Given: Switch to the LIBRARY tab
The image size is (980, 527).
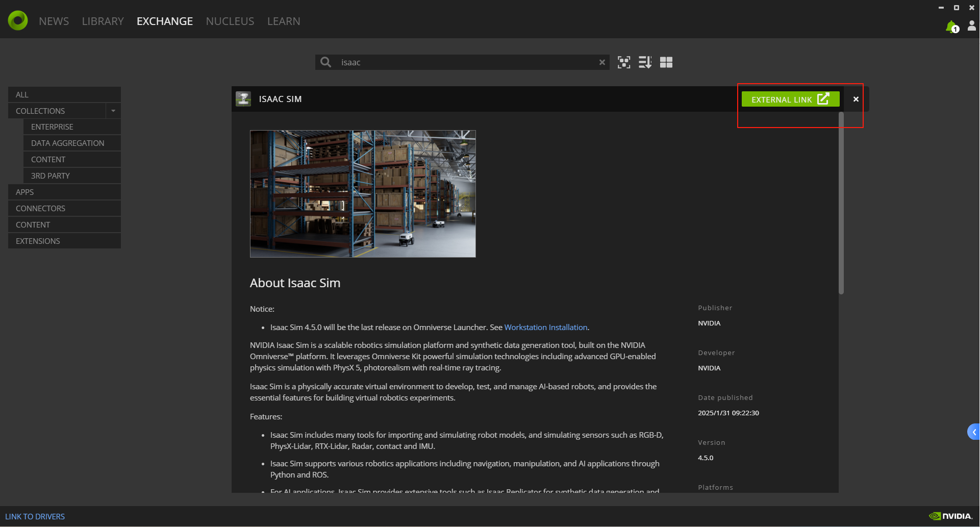Looking at the screenshot, I should pos(103,21).
